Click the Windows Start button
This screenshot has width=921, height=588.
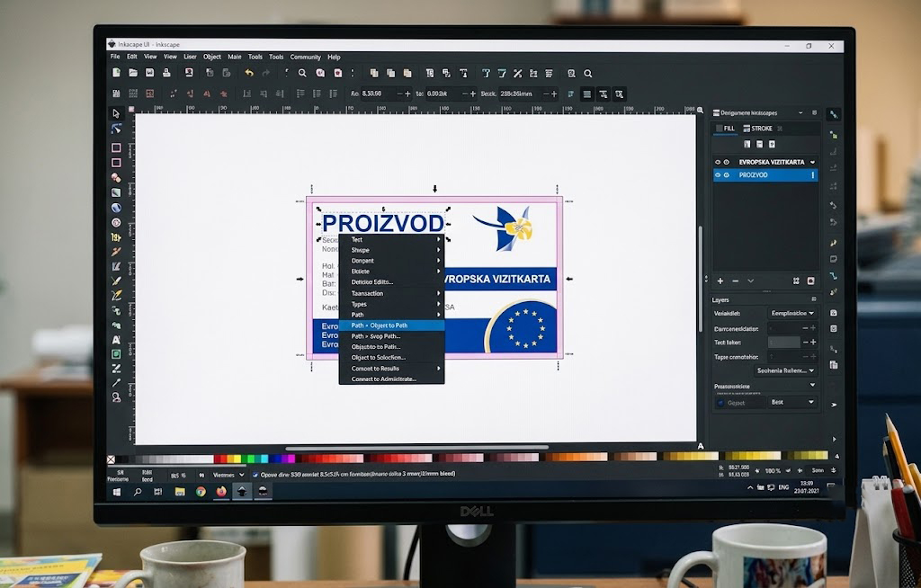point(116,492)
